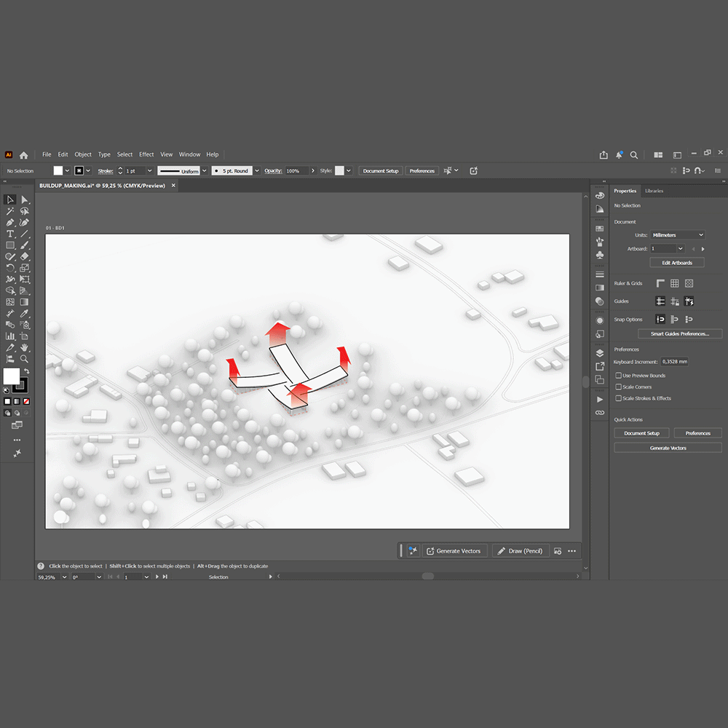
Task: Switch to the Libraries tab
Action: coord(654,191)
